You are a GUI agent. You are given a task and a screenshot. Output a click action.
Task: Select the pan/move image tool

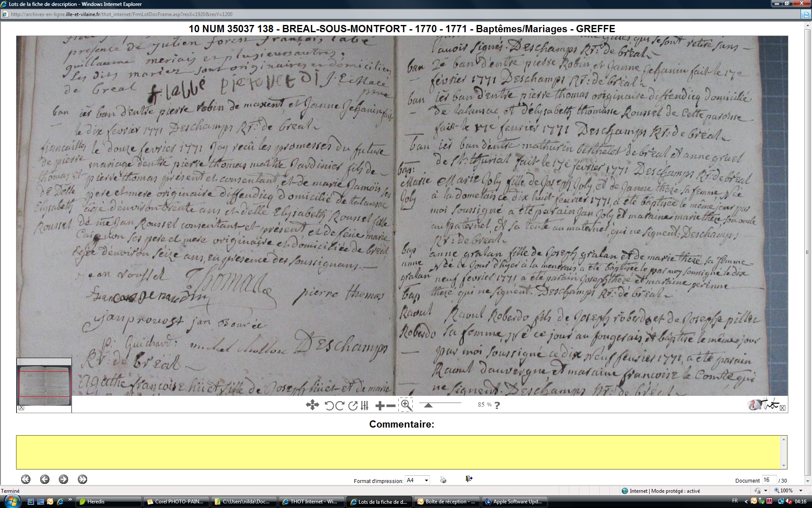tap(312, 405)
